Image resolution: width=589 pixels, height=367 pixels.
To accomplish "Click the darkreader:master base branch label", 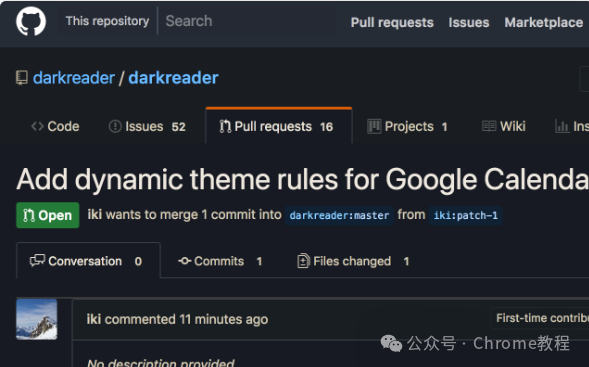I will click(x=339, y=216).
